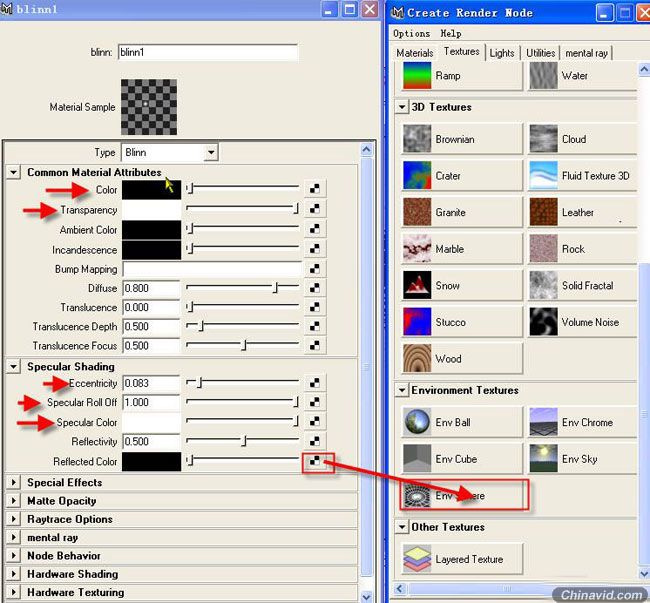Screen dimensions: 650x603
Task: Create a Crater texture node
Action: (x=462, y=176)
